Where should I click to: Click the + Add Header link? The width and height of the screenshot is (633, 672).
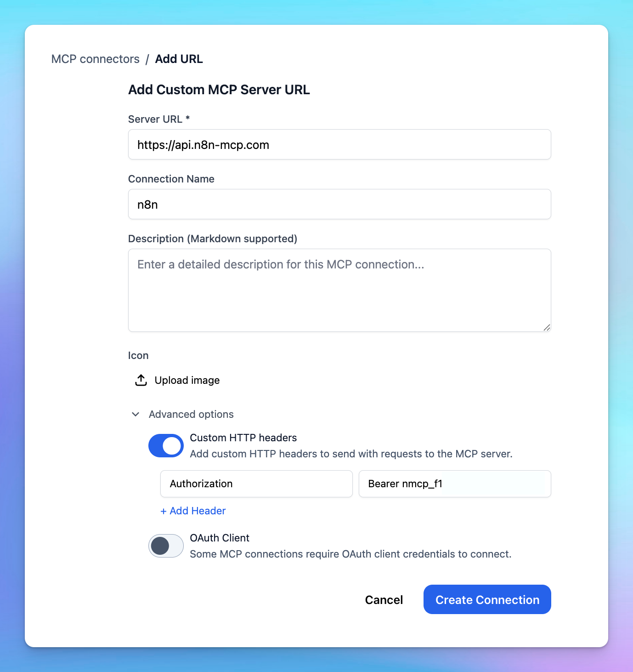[193, 511]
